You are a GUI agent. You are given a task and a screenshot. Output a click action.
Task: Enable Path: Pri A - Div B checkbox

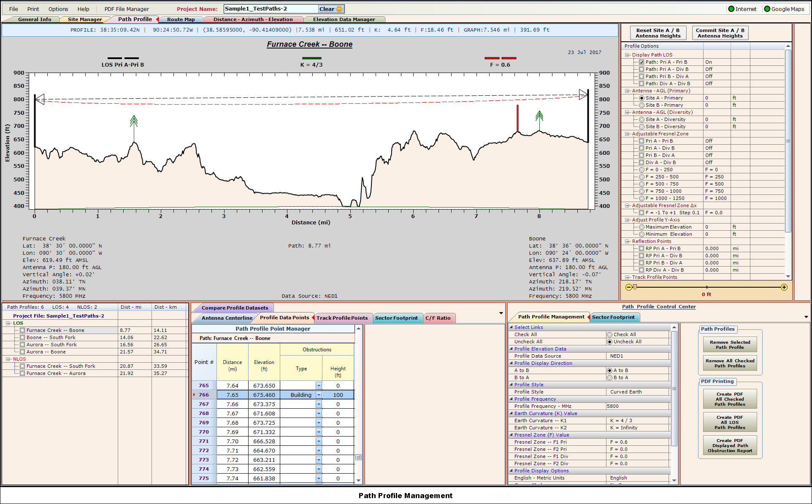pos(641,69)
